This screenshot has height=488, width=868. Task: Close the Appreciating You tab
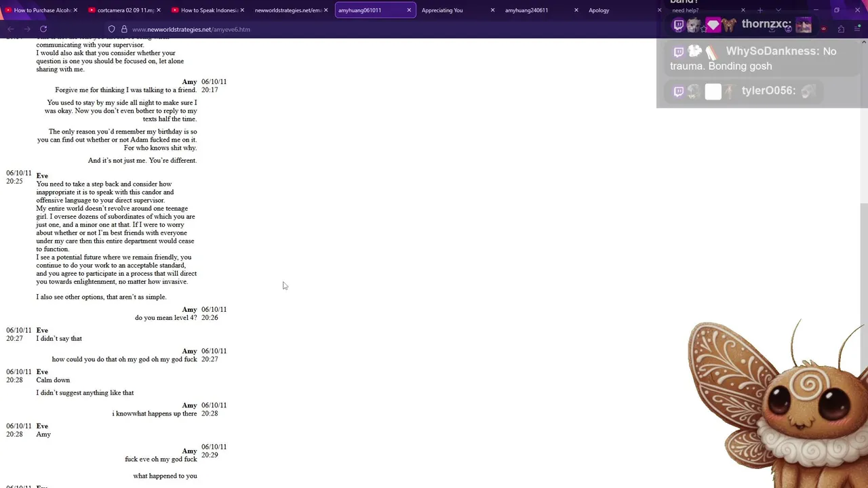click(x=492, y=10)
